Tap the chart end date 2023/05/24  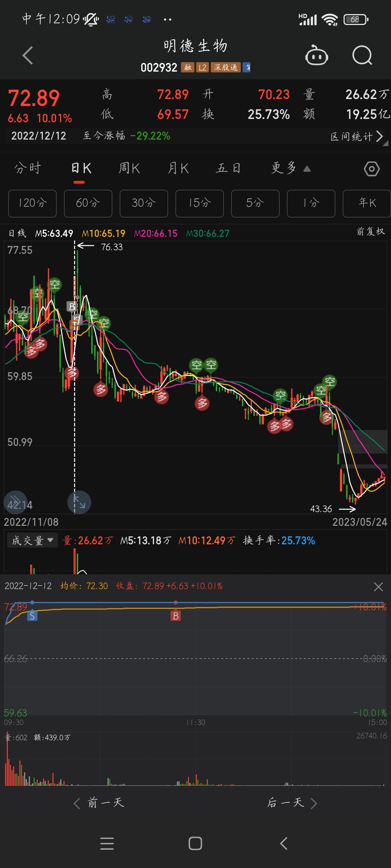tap(360, 522)
